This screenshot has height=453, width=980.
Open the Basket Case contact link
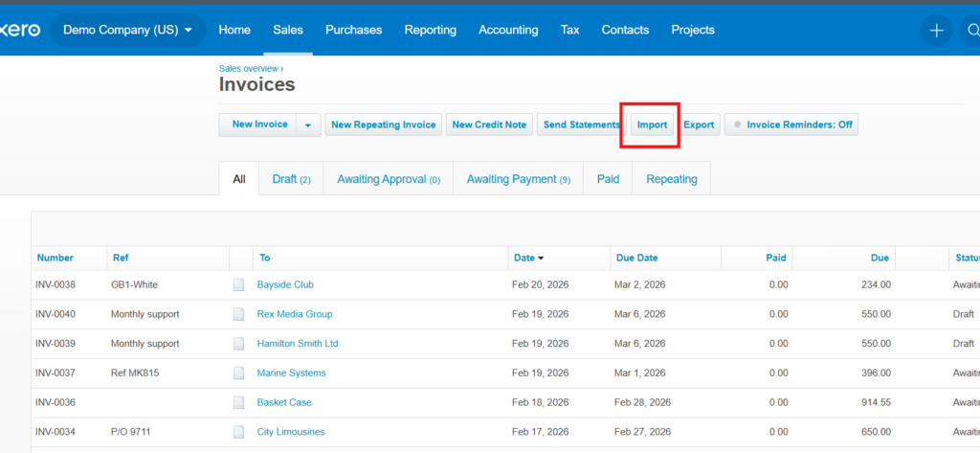point(284,402)
